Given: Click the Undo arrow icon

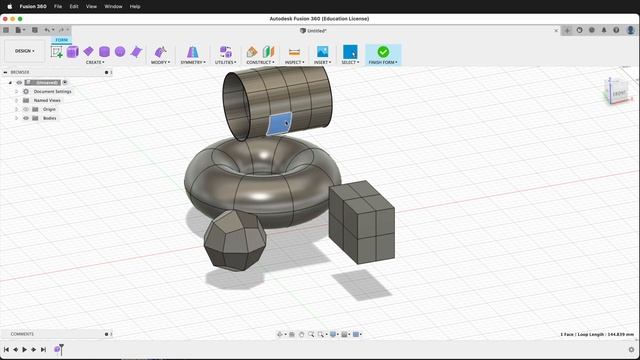Looking at the screenshot, I should (x=47, y=30).
